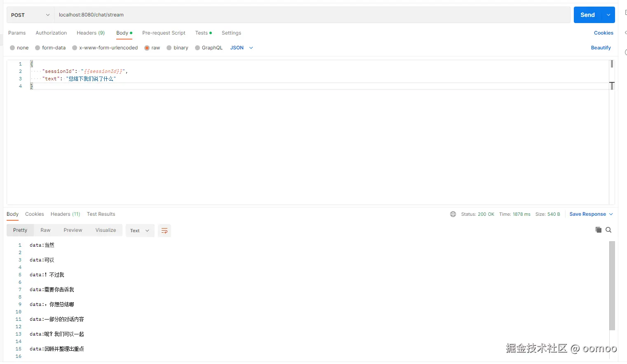Select the GraphQL radio option

point(197,48)
